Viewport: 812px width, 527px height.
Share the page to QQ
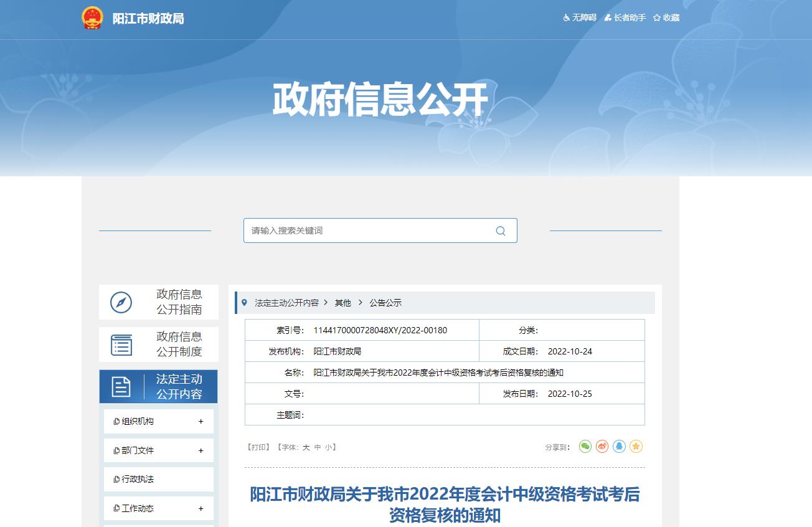[618, 446]
